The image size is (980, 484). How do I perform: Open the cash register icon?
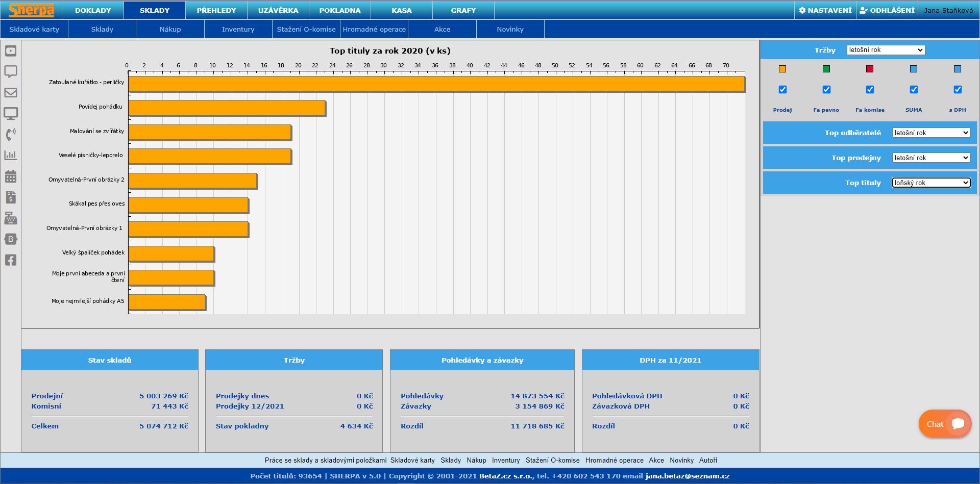(x=11, y=218)
